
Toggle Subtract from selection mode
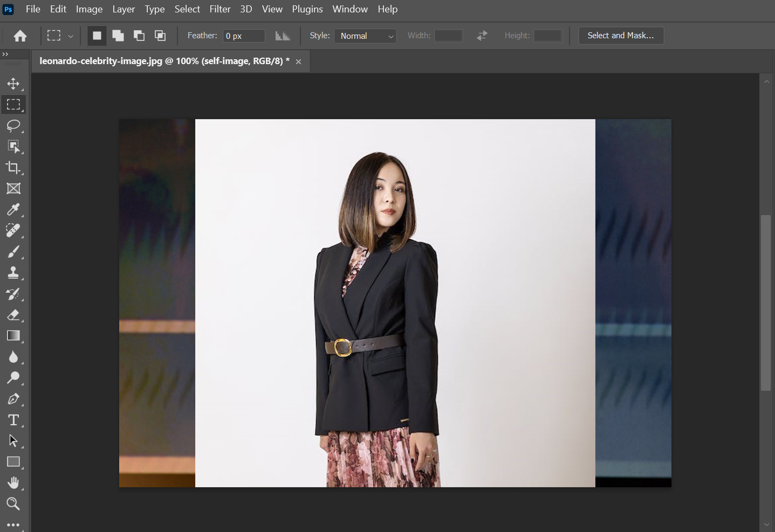tap(139, 36)
